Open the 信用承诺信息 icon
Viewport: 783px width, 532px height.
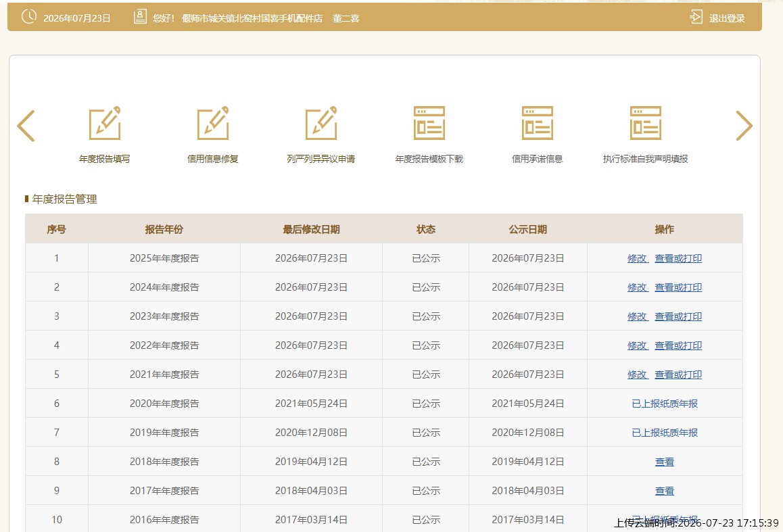pyautogui.click(x=538, y=123)
